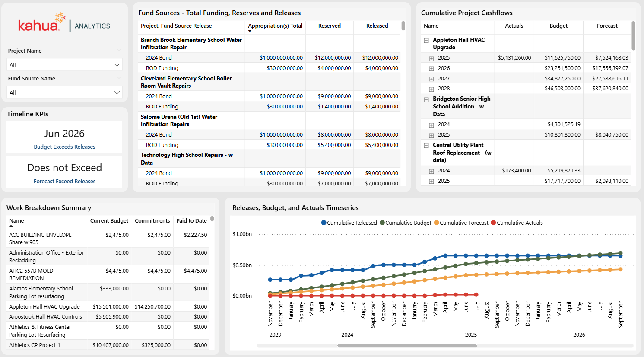Viewport: 644px width, 357px height.
Task: Expand 2024 under Central Utility Plant Roof
Action: [x=431, y=171]
